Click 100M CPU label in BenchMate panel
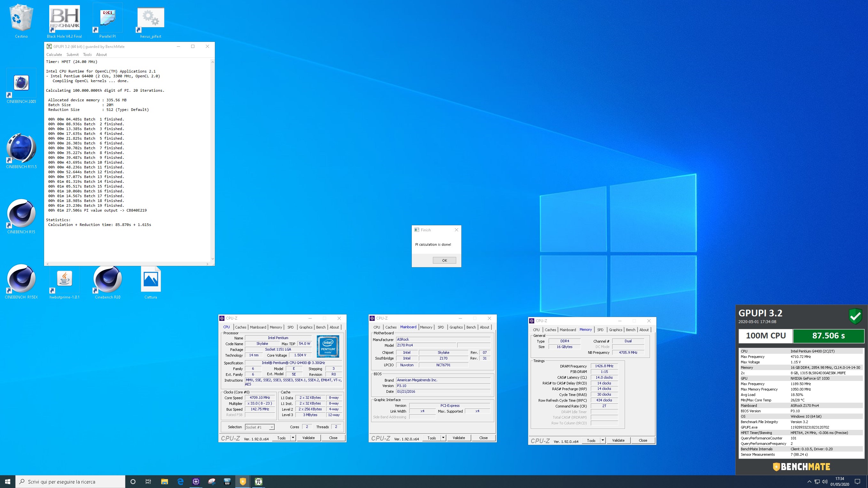Viewport: 868px width, 488px height. pos(766,336)
